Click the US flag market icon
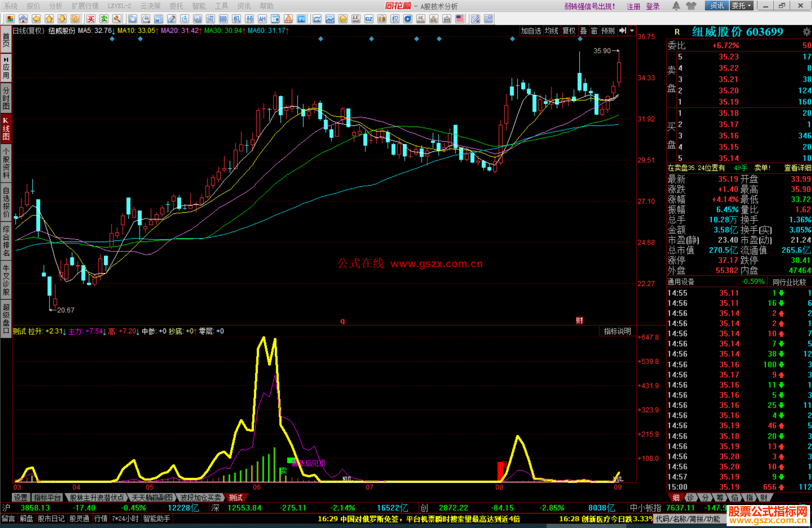 pyautogui.click(x=459, y=19)
